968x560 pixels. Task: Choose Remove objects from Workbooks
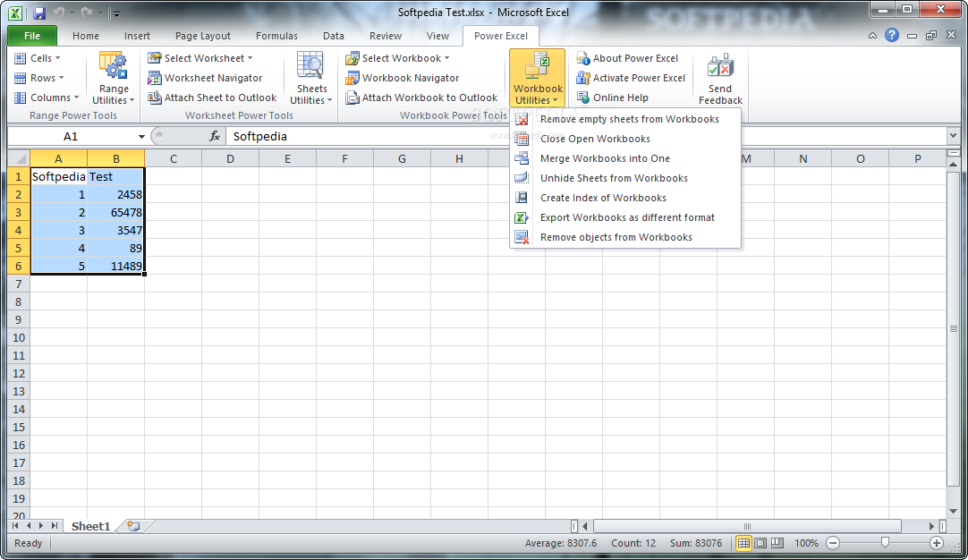(x=625, y=238)
